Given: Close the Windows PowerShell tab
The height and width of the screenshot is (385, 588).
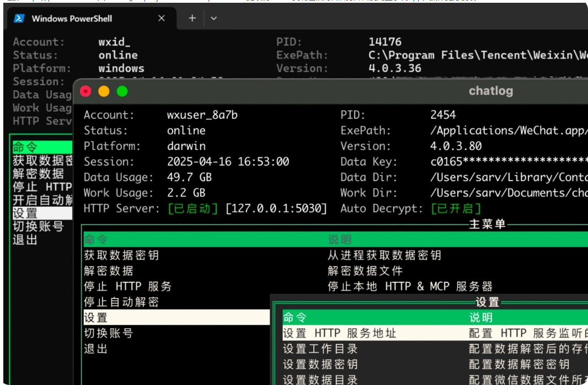Looking at the screenshot, I should (x=162, y=18).
